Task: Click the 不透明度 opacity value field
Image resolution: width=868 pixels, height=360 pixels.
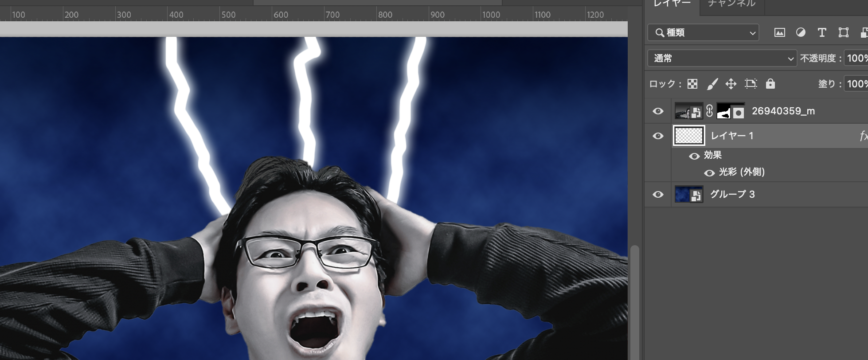Action: [x=856, y=58]
